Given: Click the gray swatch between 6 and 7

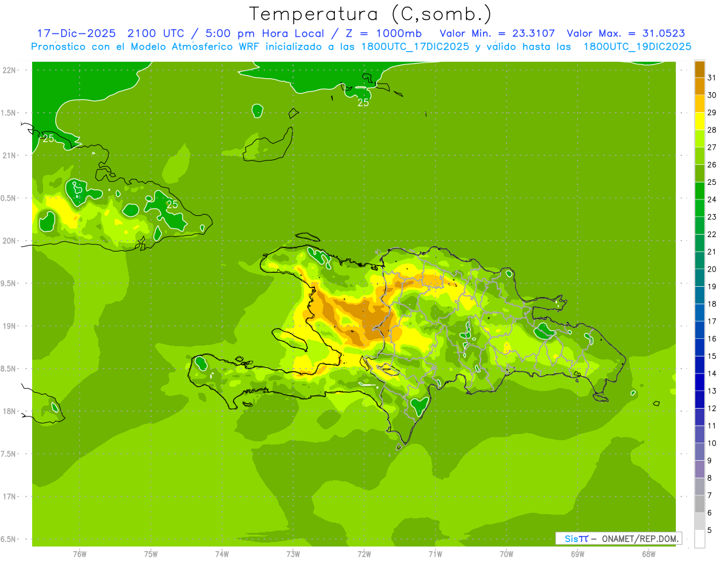Looking at the screenshot, I should tap(699, 504).
